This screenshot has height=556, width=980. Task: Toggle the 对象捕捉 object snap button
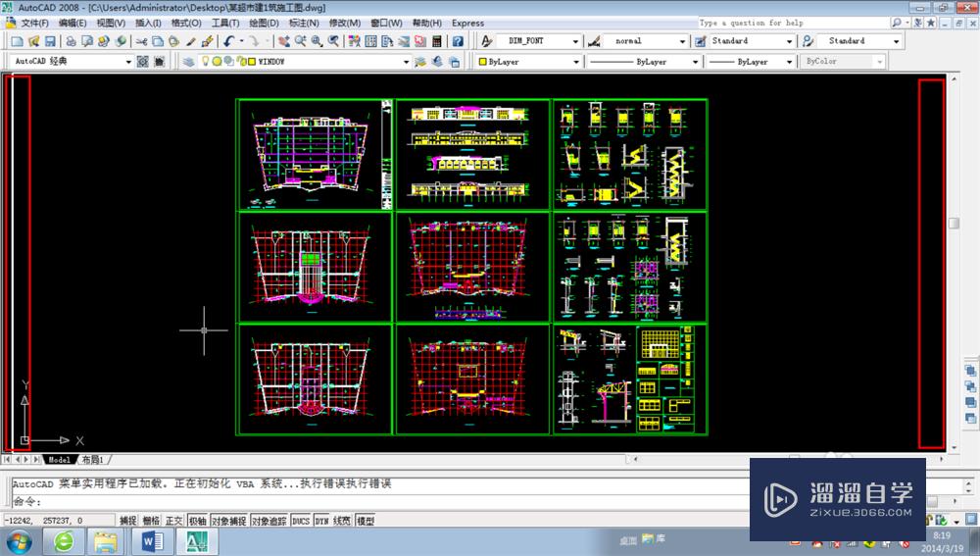click(228, 521)
